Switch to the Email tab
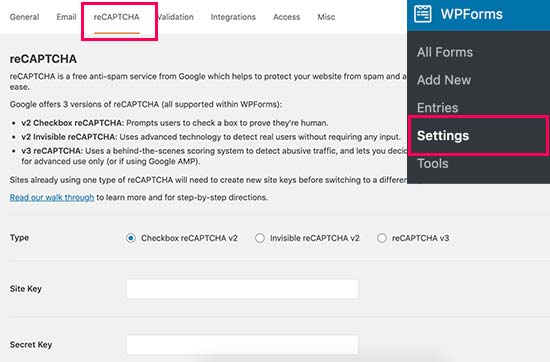 pos(66,17)
